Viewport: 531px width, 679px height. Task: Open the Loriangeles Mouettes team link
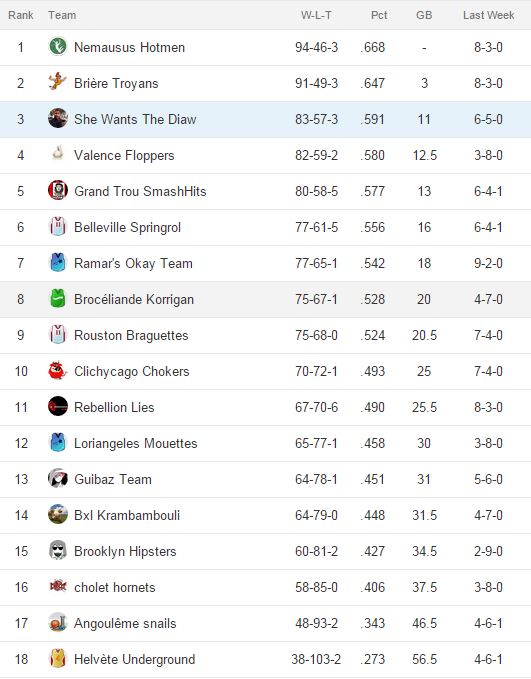point(136,443)
